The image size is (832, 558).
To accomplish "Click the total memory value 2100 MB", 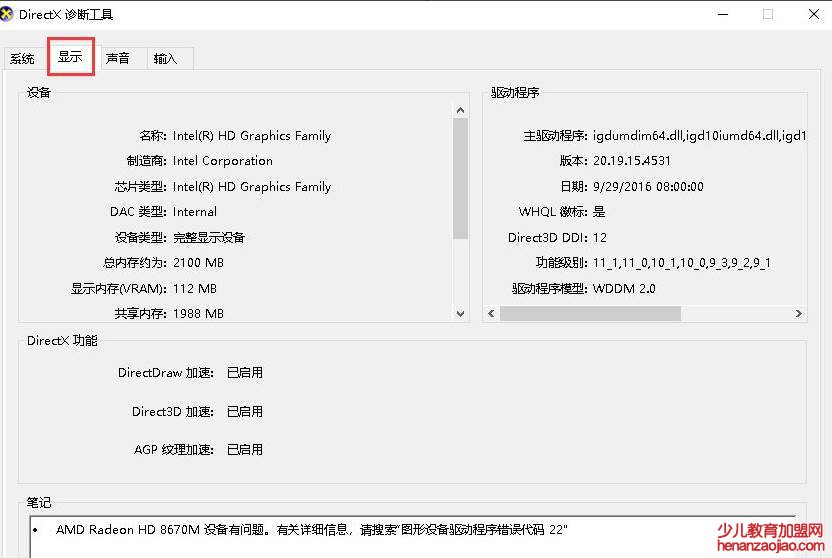I will pyautogui.click(x=198, y=263).
